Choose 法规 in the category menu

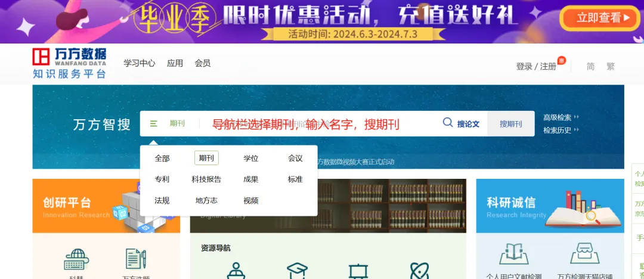click(x=162, y=200)
